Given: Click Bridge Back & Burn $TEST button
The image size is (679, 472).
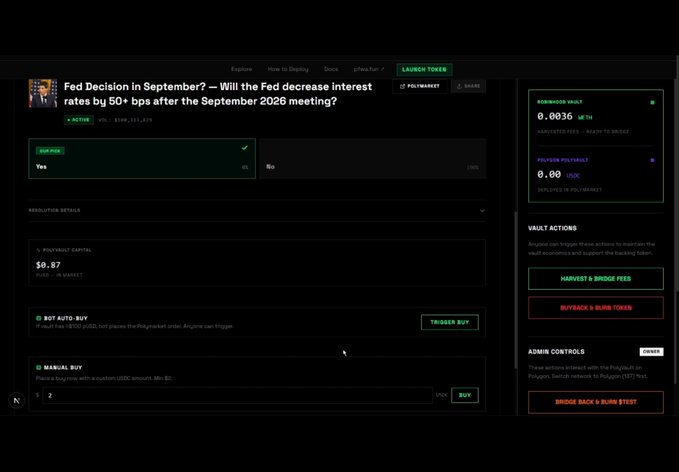Looking at the screenshot, I should (595, 402).
